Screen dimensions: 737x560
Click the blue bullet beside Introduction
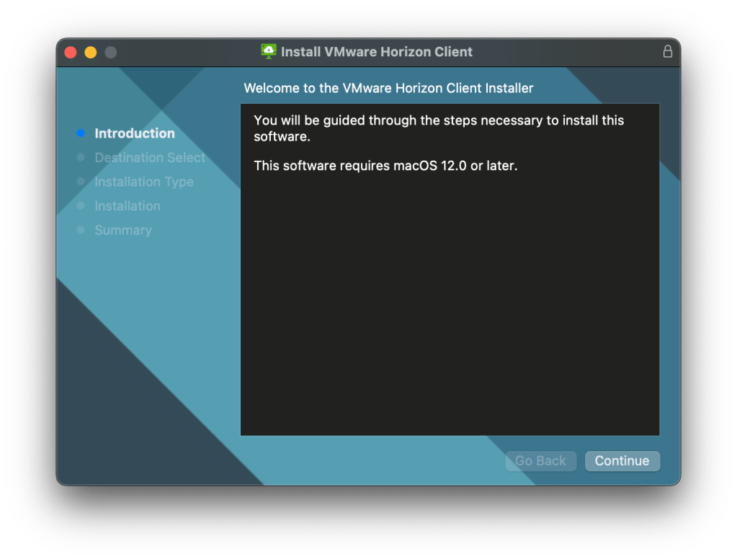point(81,133)
